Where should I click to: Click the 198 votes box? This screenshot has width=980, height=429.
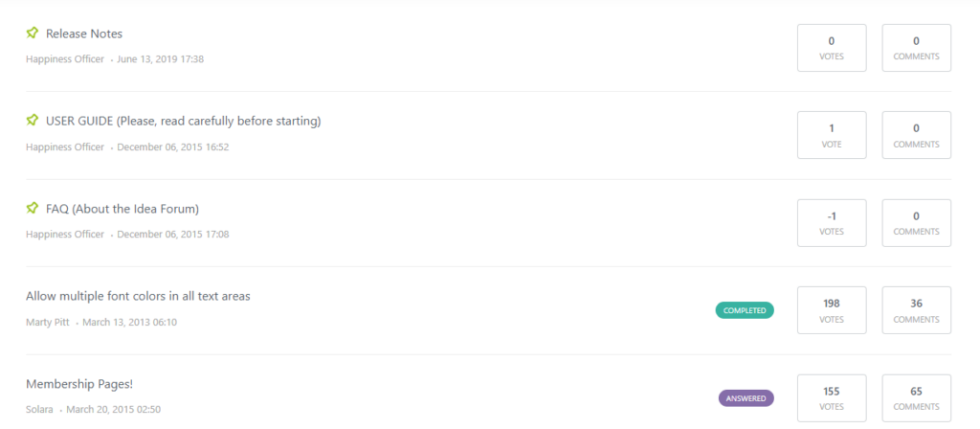[832, 310]
